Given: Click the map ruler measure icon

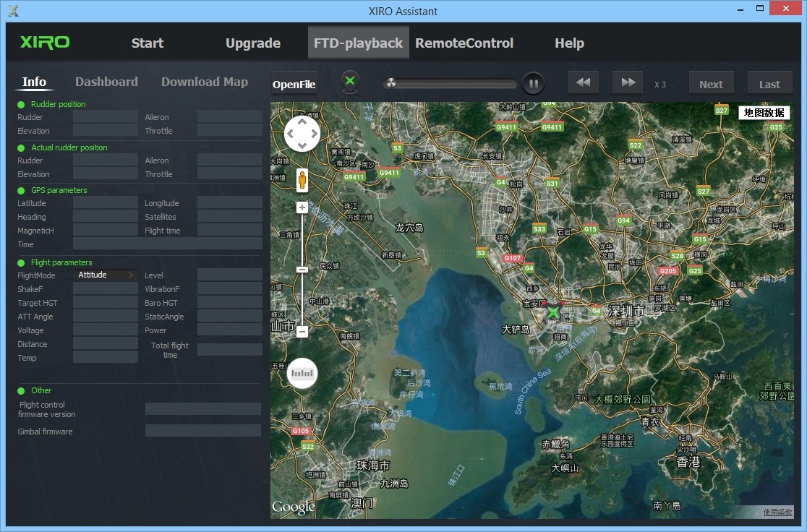Looking at the screenshot, I should pos(302,373).
